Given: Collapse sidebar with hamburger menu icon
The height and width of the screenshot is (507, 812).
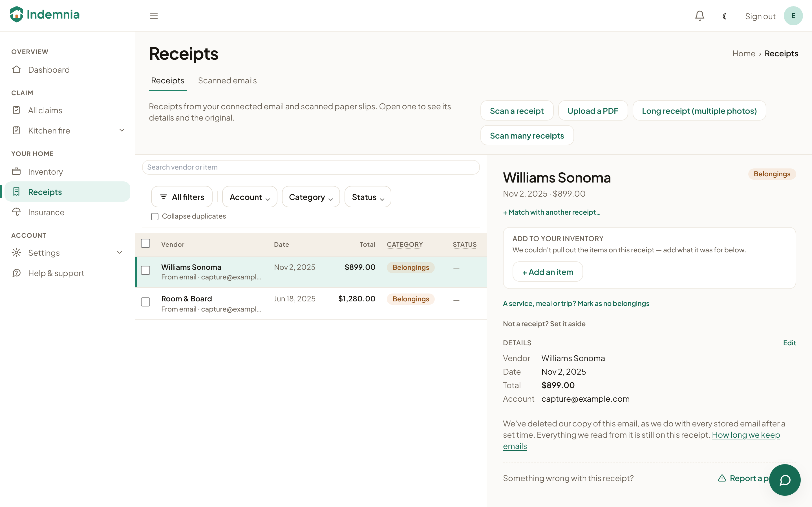Looking at the screenshot, I should 154,16.
